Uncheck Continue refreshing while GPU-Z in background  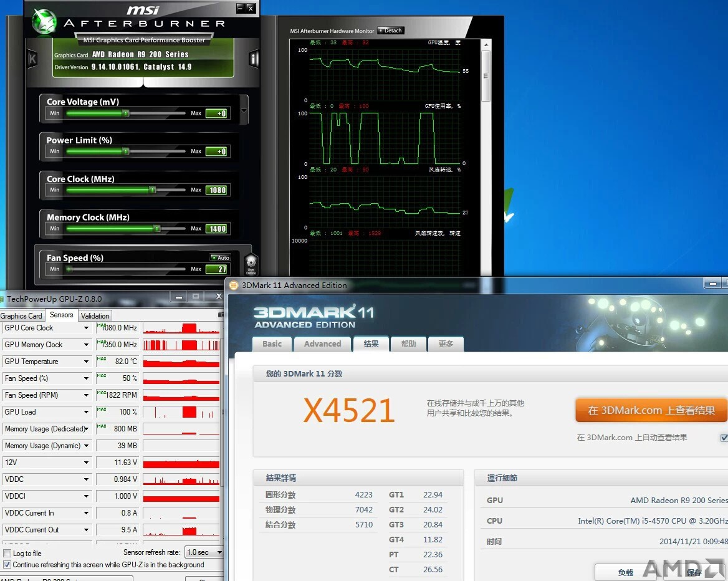point(7,564)
